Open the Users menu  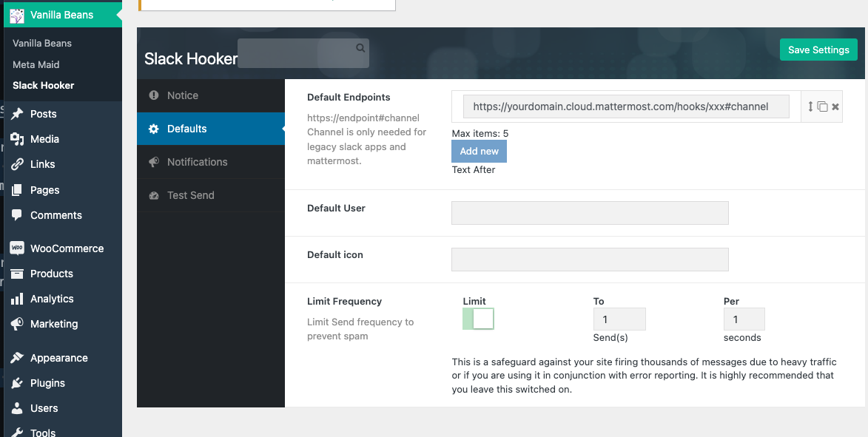tap(63, 408)
